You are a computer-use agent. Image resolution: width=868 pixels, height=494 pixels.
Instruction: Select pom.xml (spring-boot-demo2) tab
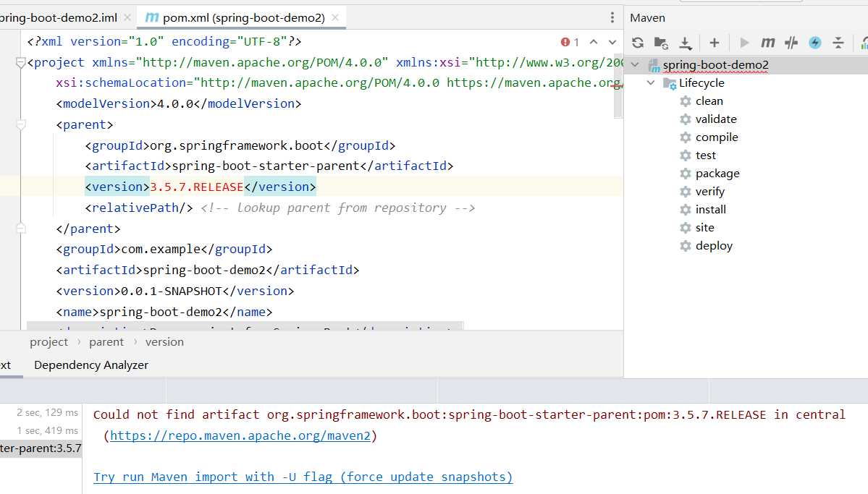(243, 17)
